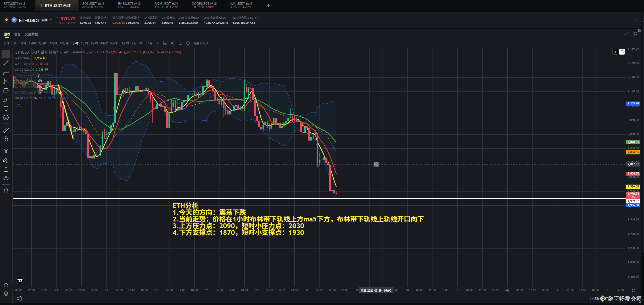Open go-to-date calendar icon at bottom
The width and height of the screenshot is (644, 305).
[x=19, y=298]
